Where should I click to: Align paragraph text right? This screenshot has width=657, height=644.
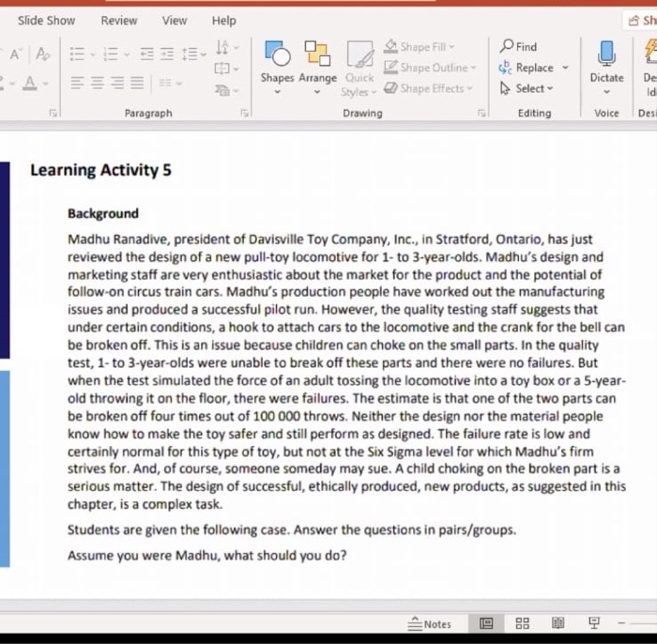(117, 83)
